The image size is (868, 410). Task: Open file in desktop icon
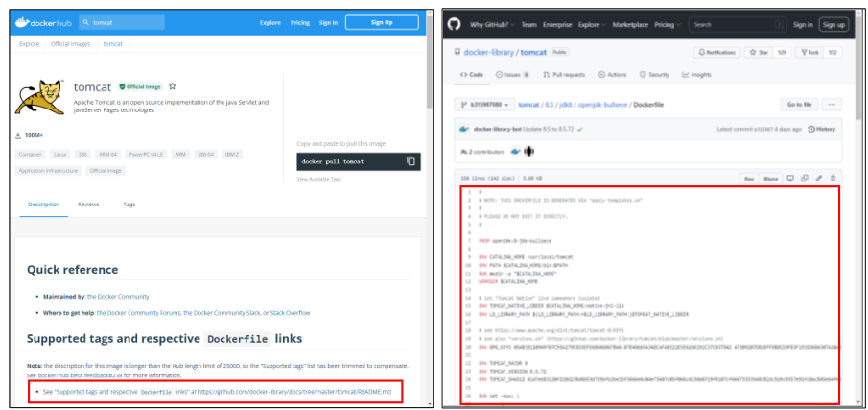pos(790,179)
